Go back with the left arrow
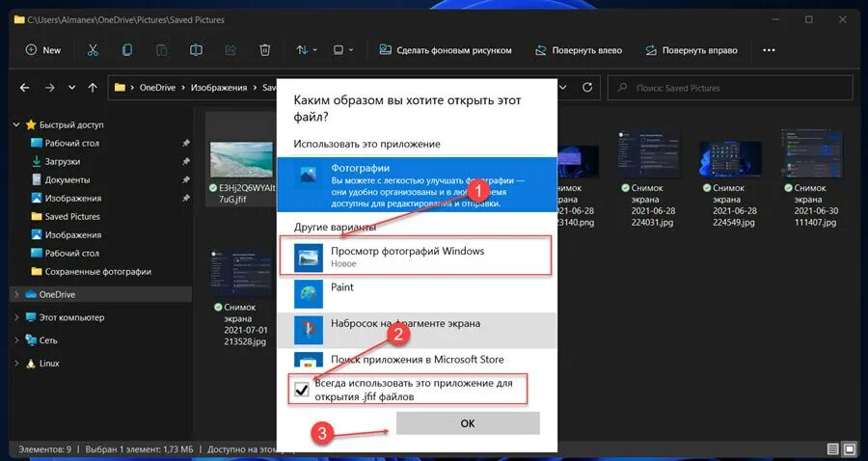 pos(24,88)
